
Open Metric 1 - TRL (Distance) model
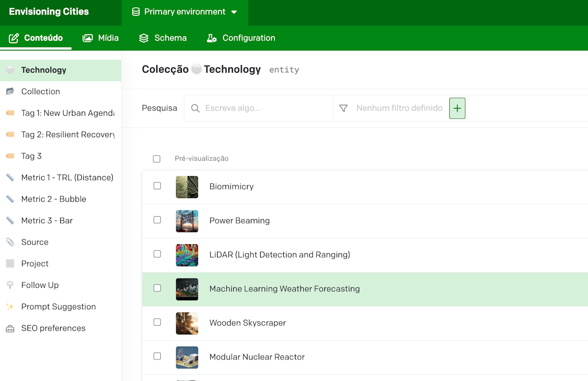(60, 178)
